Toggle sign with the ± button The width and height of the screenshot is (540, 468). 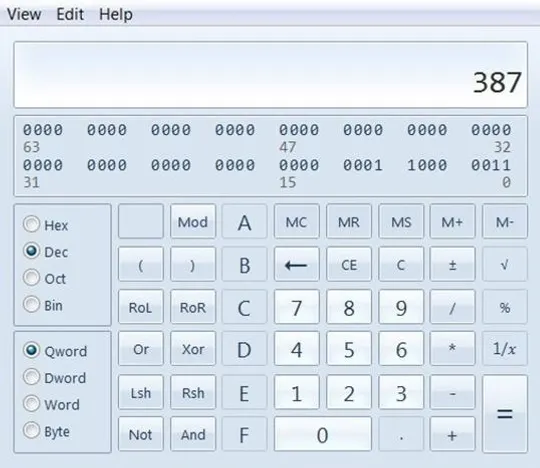pyautogui.click(x=453, y=264)
